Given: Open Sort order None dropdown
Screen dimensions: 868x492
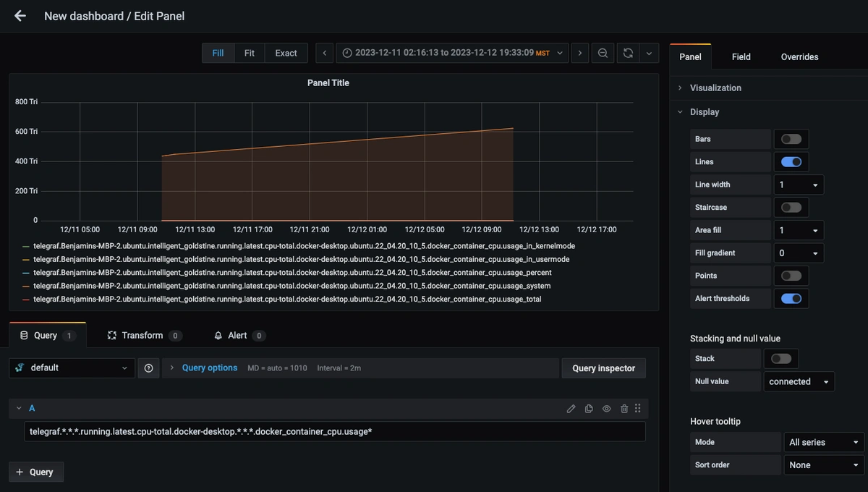Looking at the screenshot, I should pos(824,465).
